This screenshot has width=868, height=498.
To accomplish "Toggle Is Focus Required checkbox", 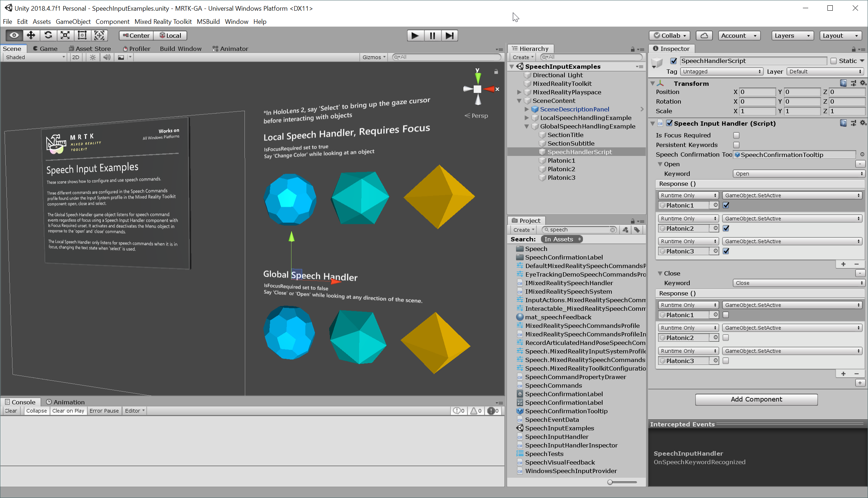I will point(736,135).
